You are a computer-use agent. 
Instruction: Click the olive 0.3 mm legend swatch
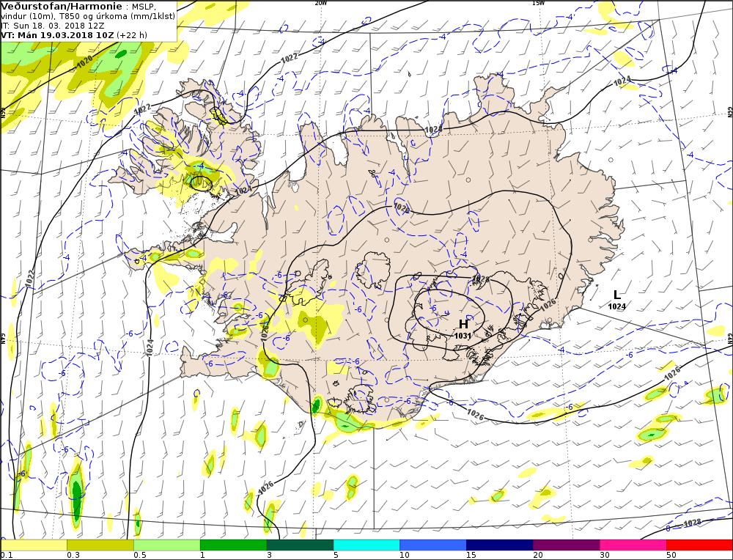click(x=100, y=545)
